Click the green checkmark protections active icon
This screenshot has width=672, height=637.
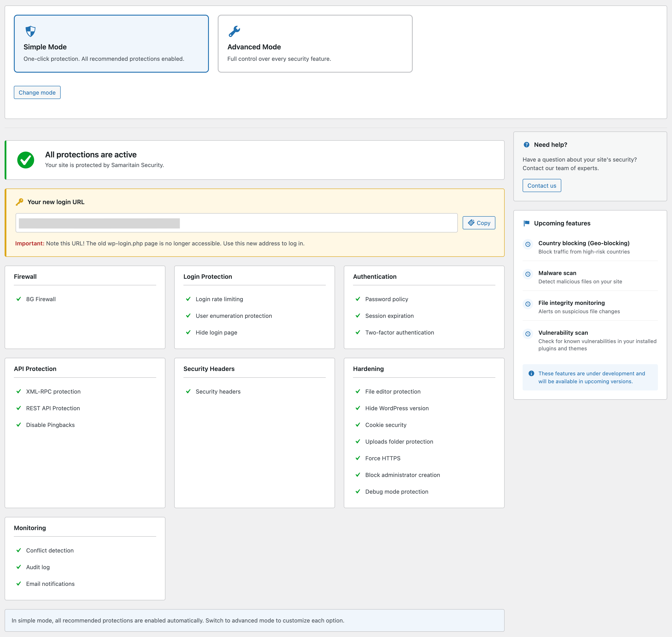(x=26, y=160)
